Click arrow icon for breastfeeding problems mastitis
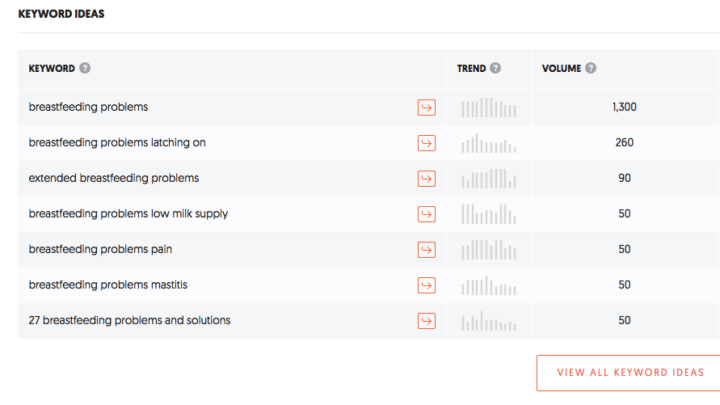 427,285
